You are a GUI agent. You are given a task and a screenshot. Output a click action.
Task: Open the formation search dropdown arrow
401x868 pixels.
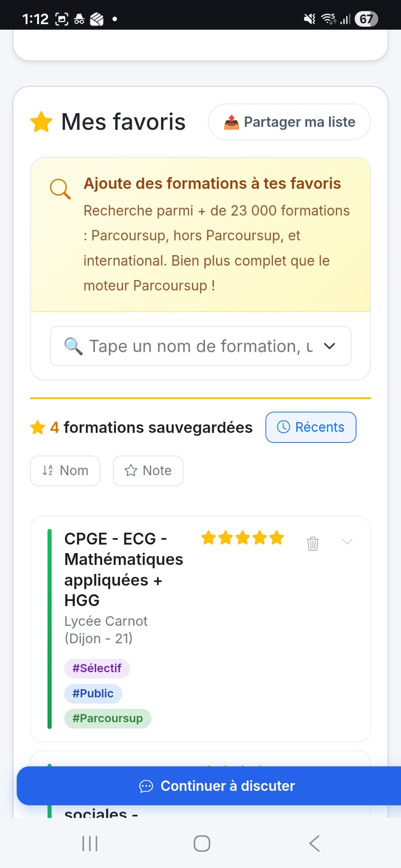330,346
